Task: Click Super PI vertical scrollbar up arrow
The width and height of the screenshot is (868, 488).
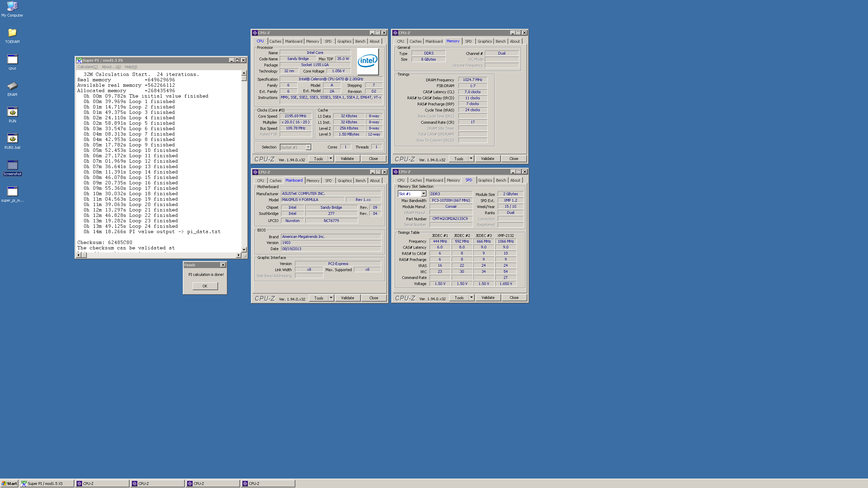Action: pyautogui.click(x=244, y=73)
